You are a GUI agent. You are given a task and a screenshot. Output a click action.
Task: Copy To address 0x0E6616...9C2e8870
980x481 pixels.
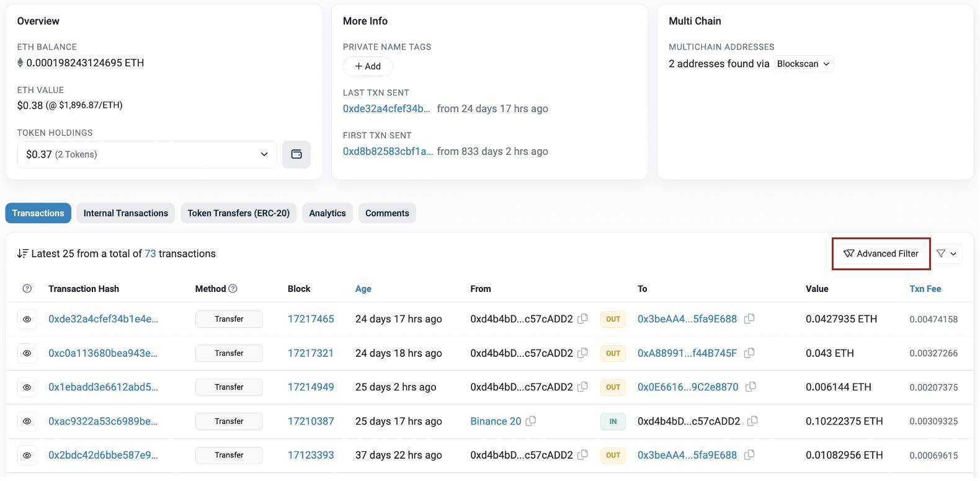(751, 387)
